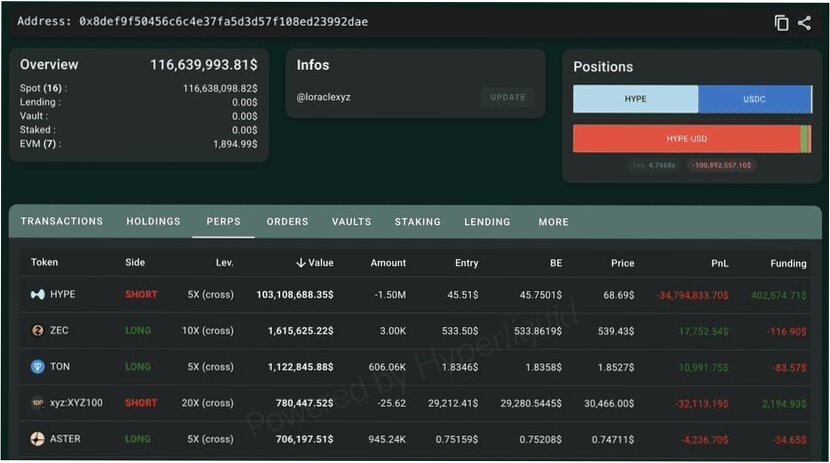830x463 pixels.
Task: Click the Price column header
Action: tap(622, 263)
